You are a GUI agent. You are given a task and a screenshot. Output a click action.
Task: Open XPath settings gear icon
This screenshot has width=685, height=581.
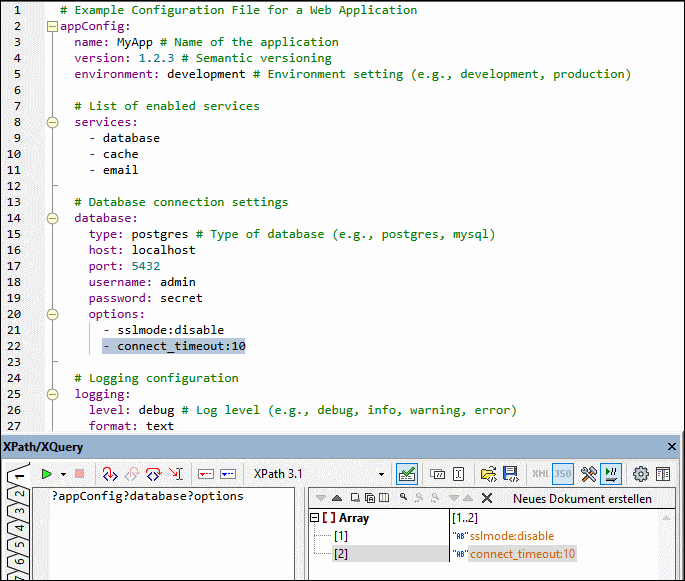click(641, 473)
